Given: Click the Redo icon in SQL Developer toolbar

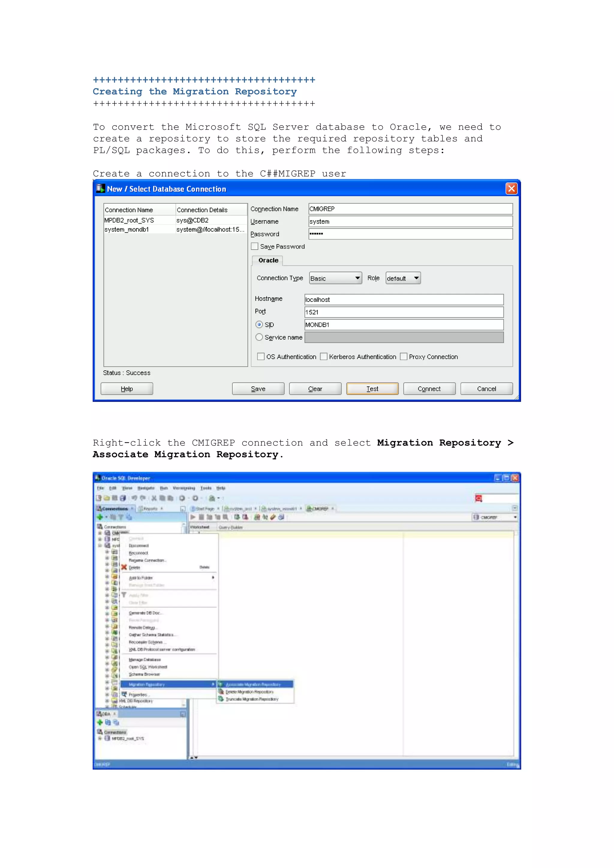Looking at the screenshot, I should pos(143,498).
